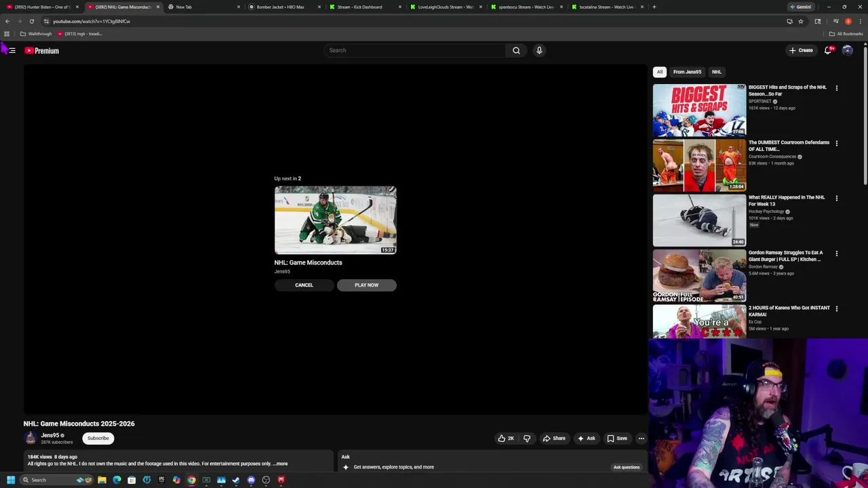Open the up next NHL Game Misconducts thumbnail
This screenshot has height=488, width=868.
pos(336,220)
